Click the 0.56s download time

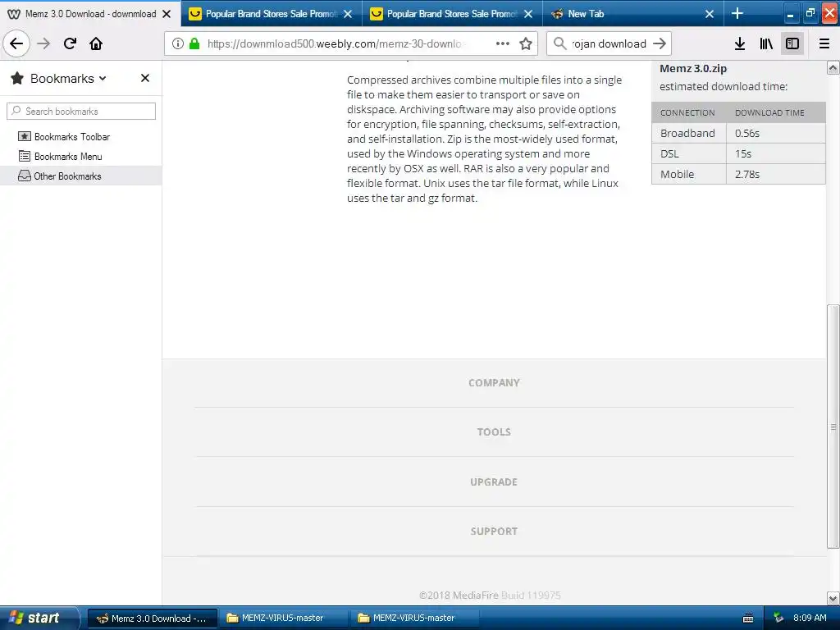pos(747,133)
